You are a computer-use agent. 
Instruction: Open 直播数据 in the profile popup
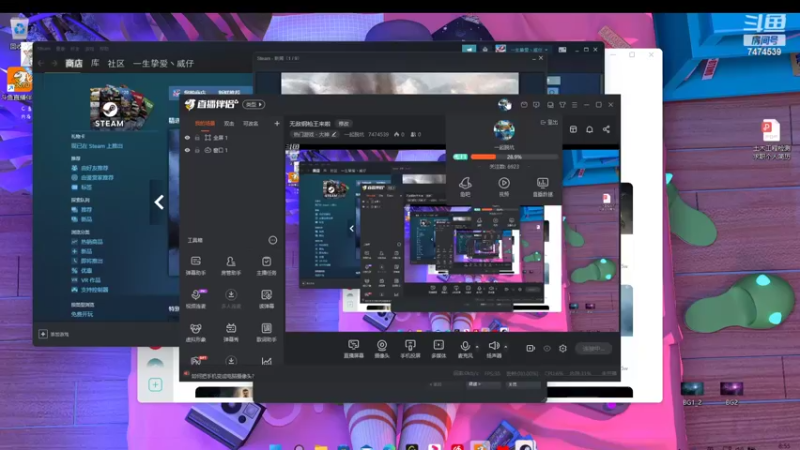[x=542, y=187]
